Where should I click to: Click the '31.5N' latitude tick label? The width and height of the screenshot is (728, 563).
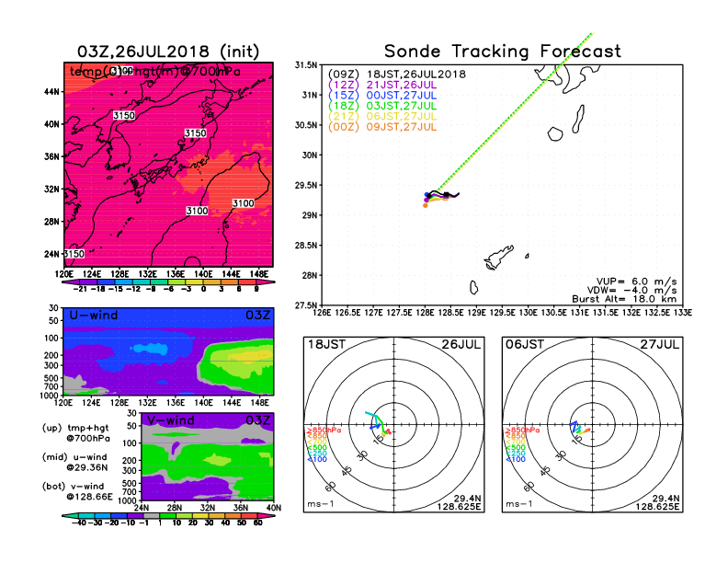306,65
